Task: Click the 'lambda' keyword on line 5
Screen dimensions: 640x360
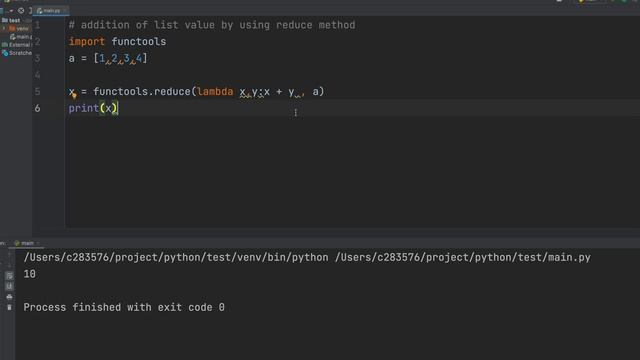Action: (x=215, y=91)
